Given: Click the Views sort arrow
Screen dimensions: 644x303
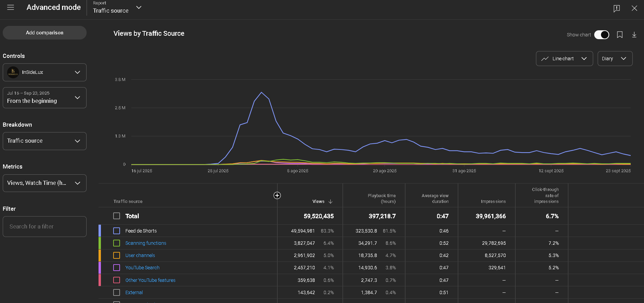Looking at the screenshot, I should coord(330,202).
